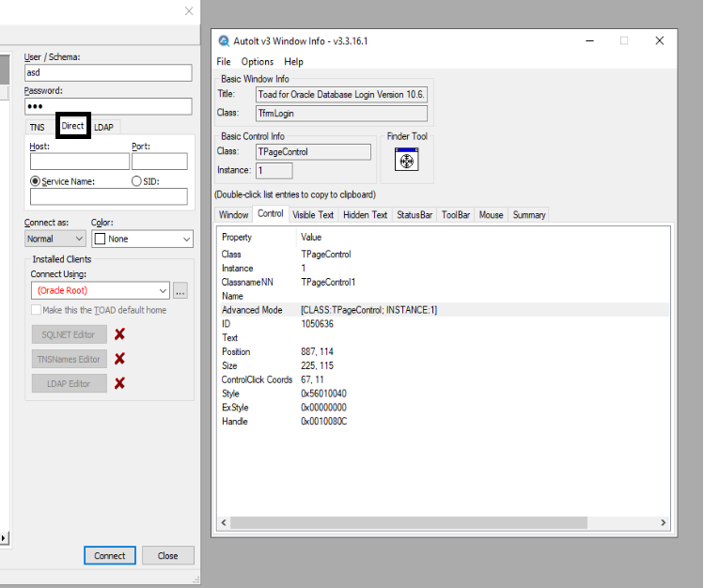The width and height of the screenshot is (704, 588).
Task: Click the Advanced Mode row value
Action: 368,310
